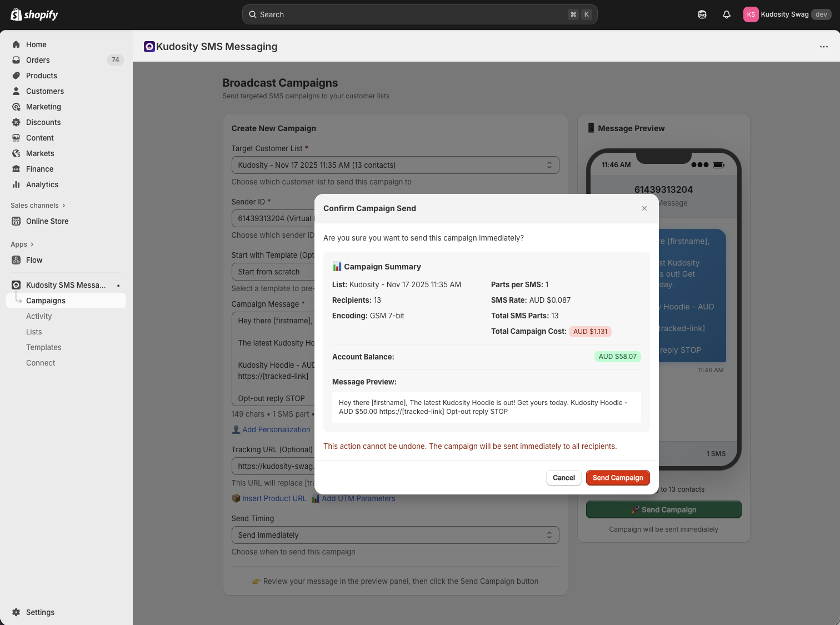The image size is (840, 625).
Task: Click the Customers person icon
Action: (x=16, y=91)
